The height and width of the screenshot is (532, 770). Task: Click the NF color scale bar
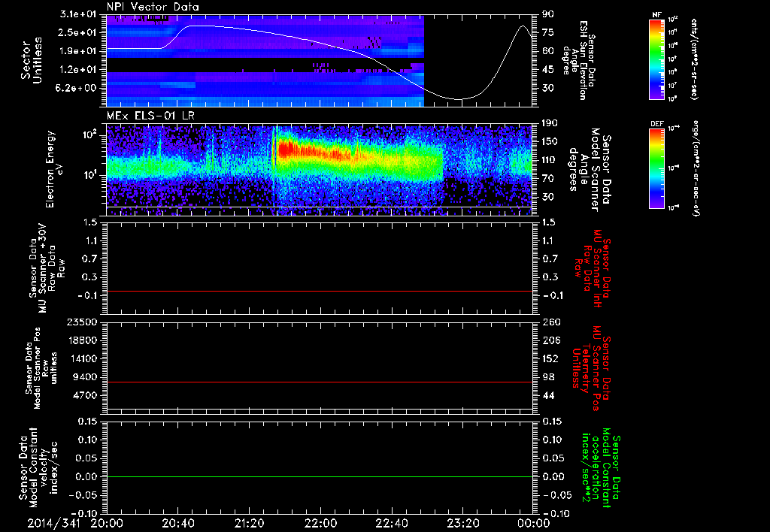click(657, 59)
